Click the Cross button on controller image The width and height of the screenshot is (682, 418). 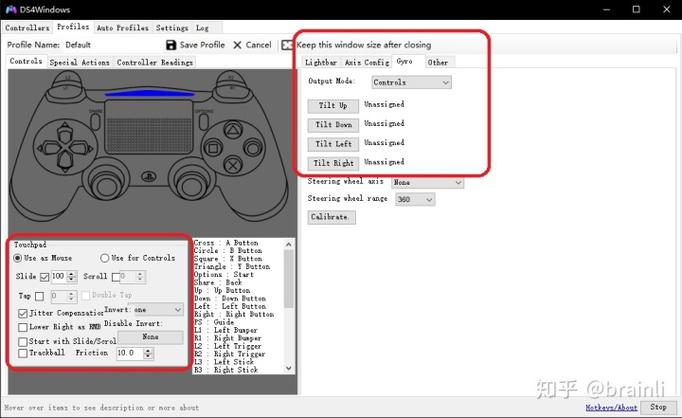click(x=233, y=166)
